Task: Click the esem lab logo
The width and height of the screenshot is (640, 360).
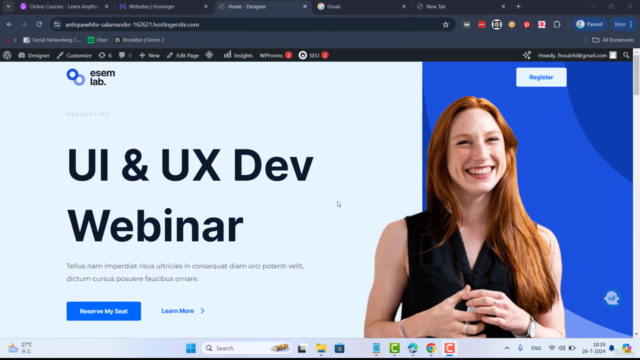Action: (x=91, y=77)
